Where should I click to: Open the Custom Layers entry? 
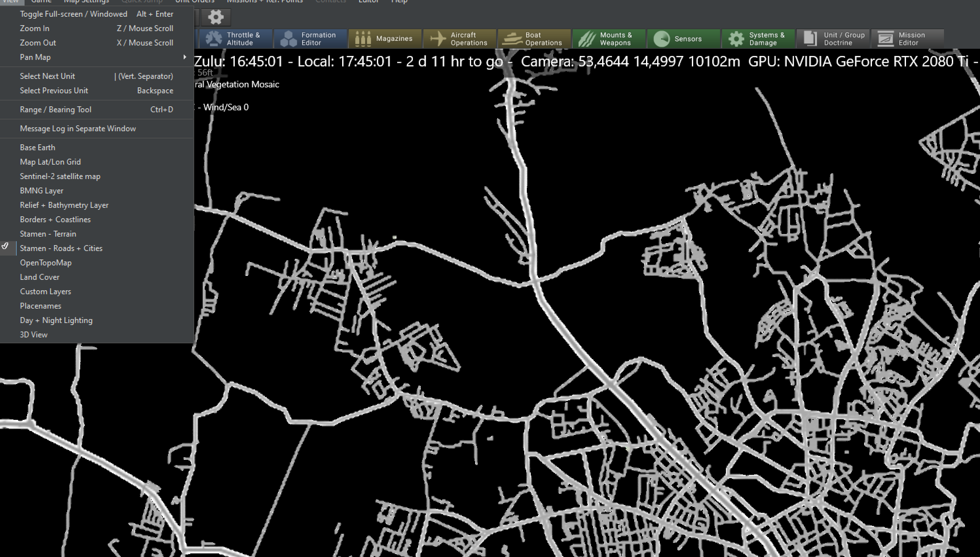click(97, 292)
